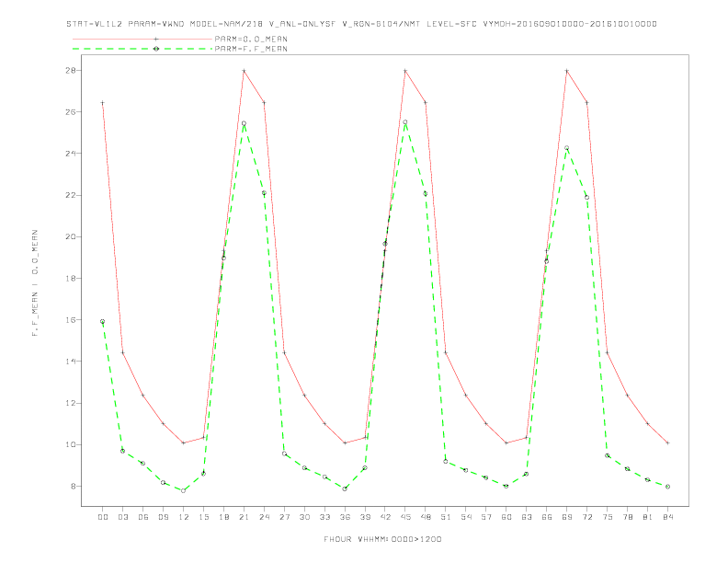Click the x-axis forecast hour label 21
Screen dimensions: 728x563
[244, 517]
